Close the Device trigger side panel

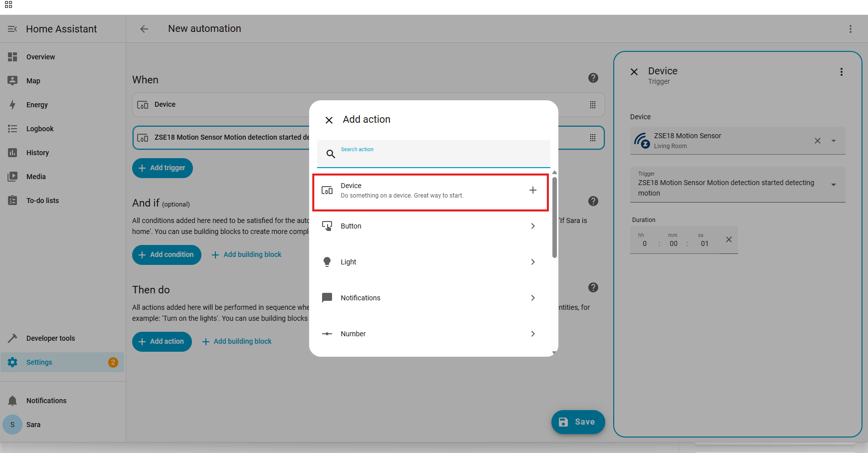tap(634, 72)
